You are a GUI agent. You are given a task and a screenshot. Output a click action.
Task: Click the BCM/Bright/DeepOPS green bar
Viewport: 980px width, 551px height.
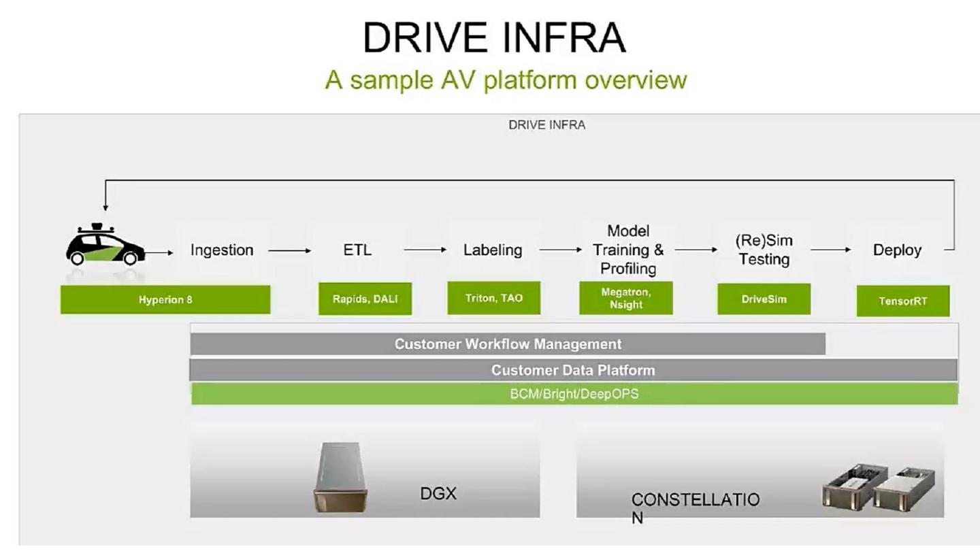[574, 394]
